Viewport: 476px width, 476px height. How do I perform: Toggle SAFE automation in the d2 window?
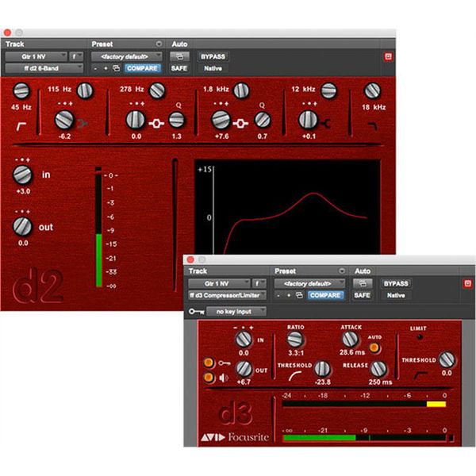tap(179, 68)
